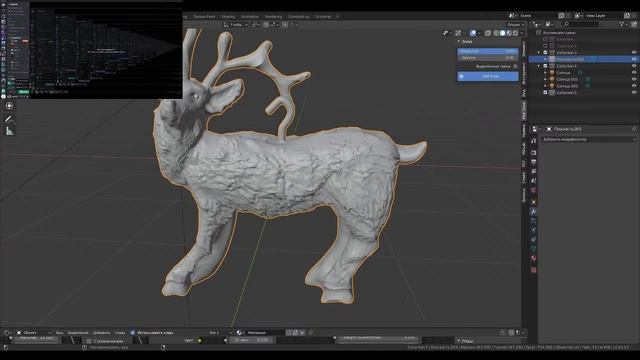Collapse Collection 4 in the outliner
This screenshot has width=640, height=360.
click(539, 66)
